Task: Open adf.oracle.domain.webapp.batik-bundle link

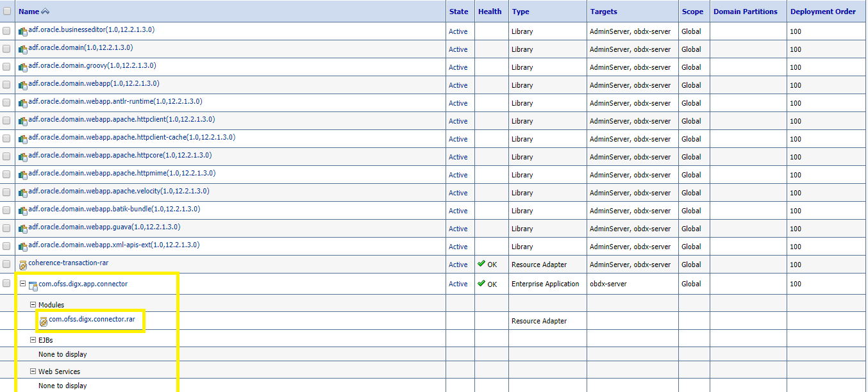Action: tap(114, 209)
